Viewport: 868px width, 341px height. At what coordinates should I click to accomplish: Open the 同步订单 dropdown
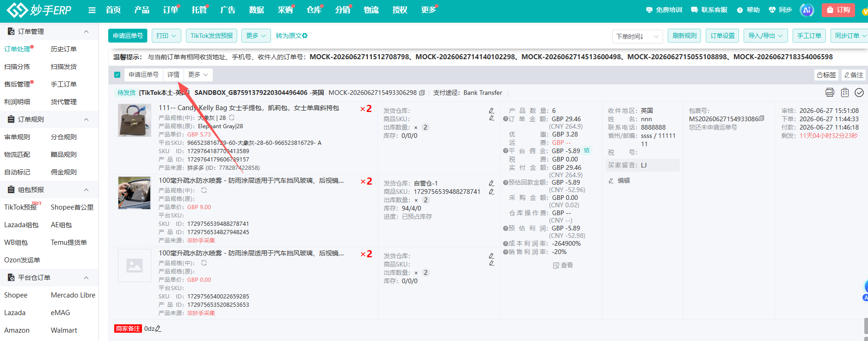tap(850, 36)
